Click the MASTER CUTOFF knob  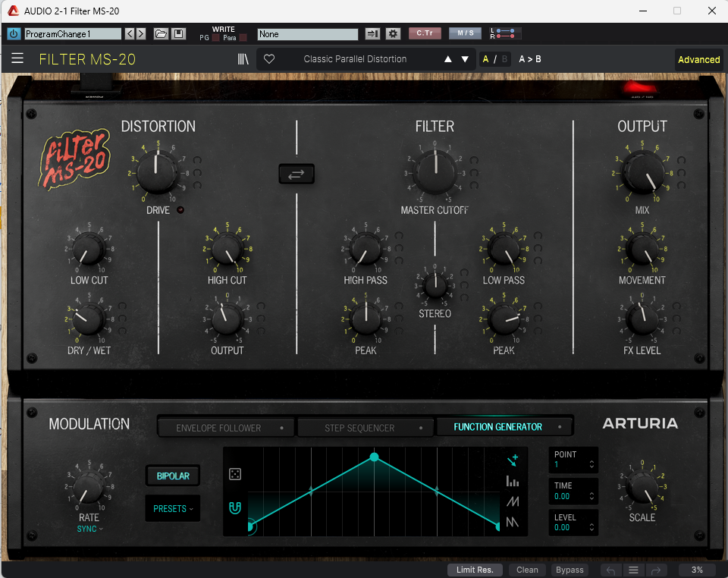(435, 171)
